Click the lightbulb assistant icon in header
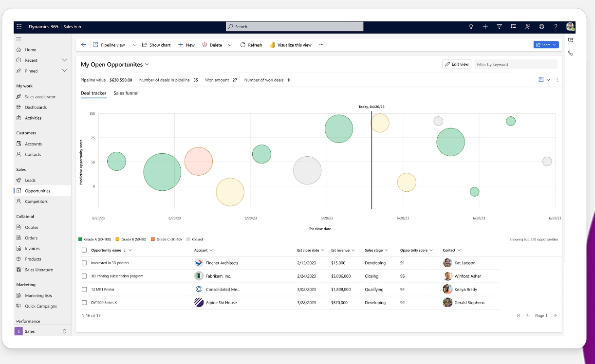The height and width of the screenshot is (364, 595). pyautogui.click(x=471, y=27)
